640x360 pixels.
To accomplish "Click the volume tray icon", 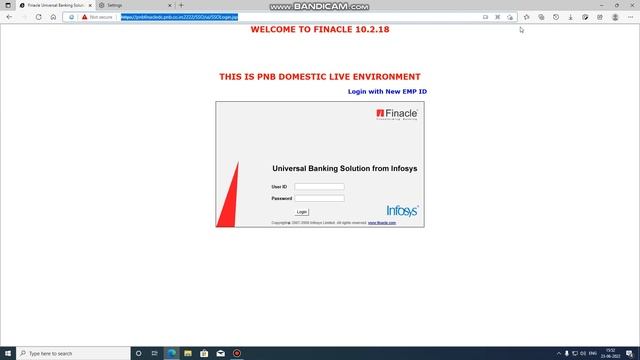I will click(x=583, y=353).
